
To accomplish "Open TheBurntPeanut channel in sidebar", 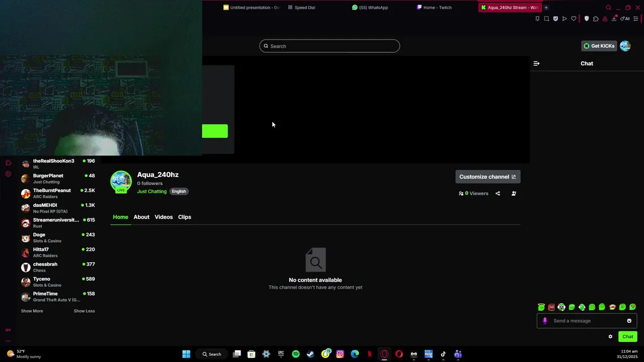I will (58, 193).
